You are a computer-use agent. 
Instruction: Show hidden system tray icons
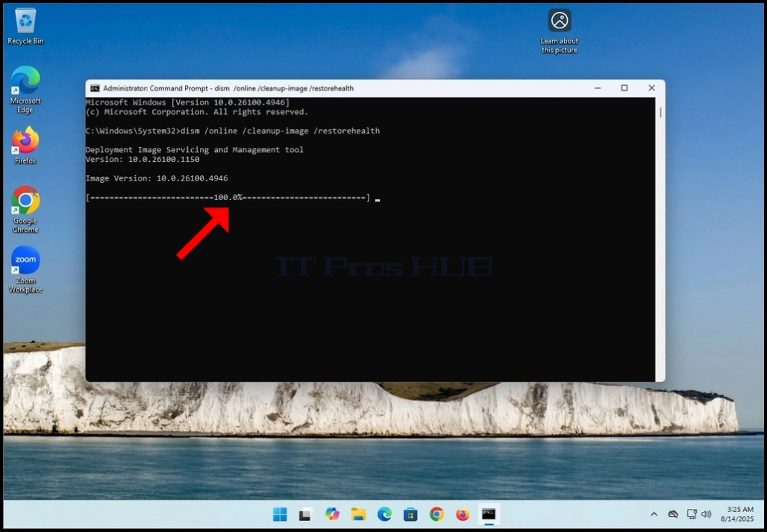pos(654,514)
